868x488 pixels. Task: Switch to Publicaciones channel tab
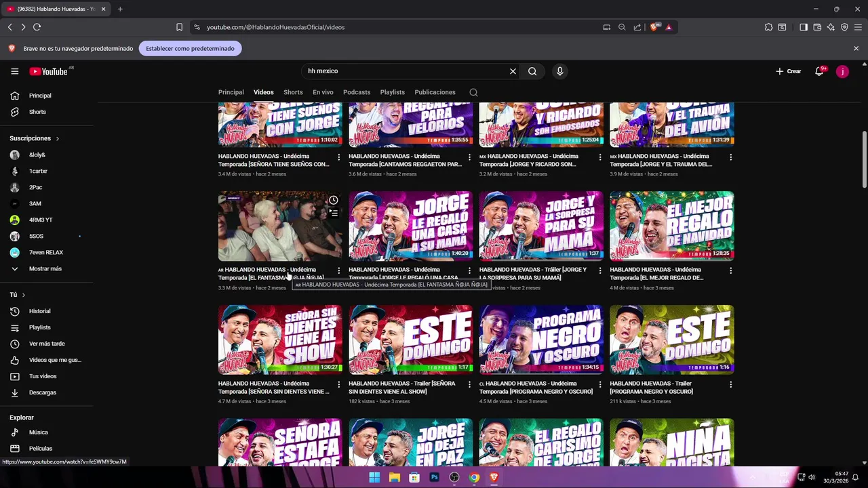pyautogui.click(x=435, y=92)
